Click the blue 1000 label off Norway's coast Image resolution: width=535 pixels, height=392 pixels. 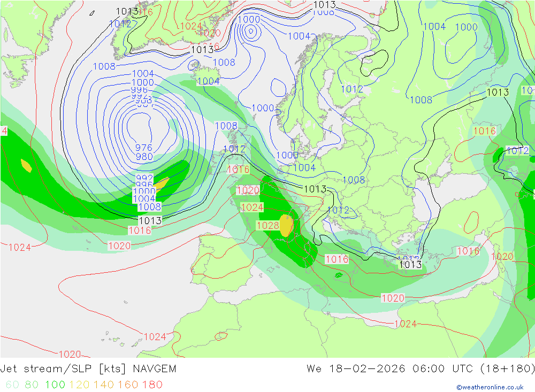pyautogui.click(x=263, y=108)
